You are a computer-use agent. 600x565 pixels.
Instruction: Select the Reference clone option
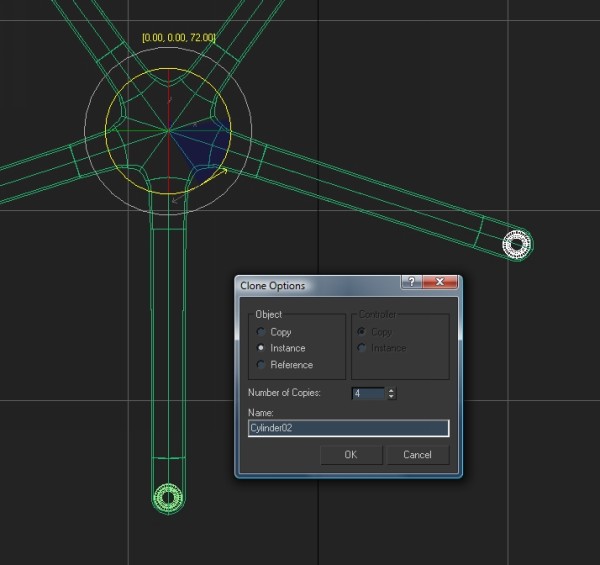(261, 364)
